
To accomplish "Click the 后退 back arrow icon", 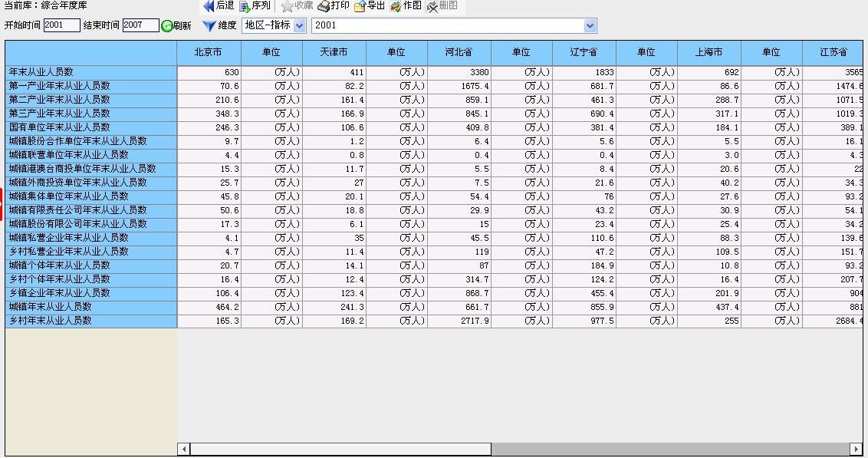I will click(208, 6).
